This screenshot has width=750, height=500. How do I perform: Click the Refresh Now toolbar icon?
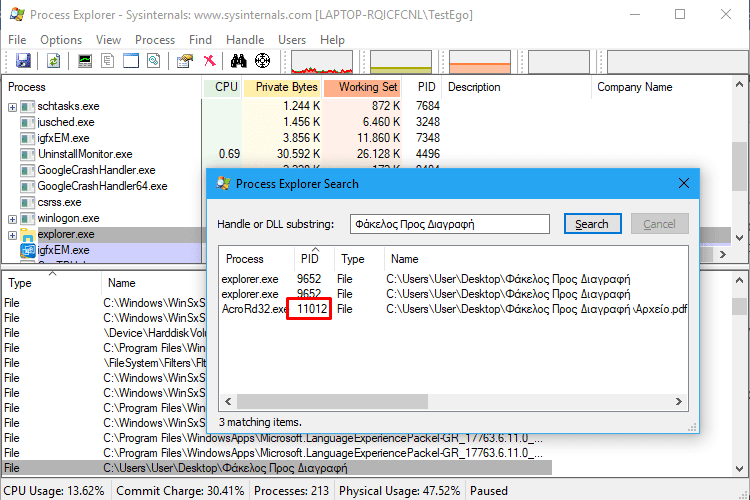54,61
